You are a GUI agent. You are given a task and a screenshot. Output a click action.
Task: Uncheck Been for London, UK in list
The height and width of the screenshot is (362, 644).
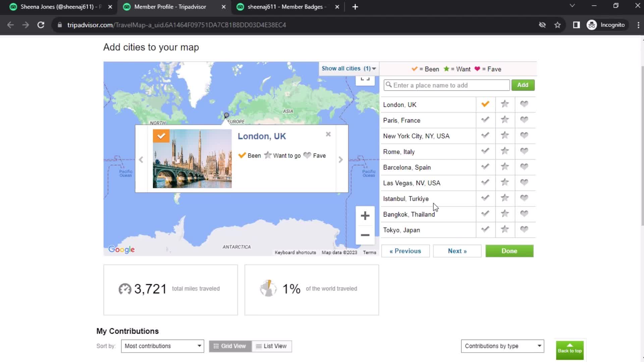485,104
